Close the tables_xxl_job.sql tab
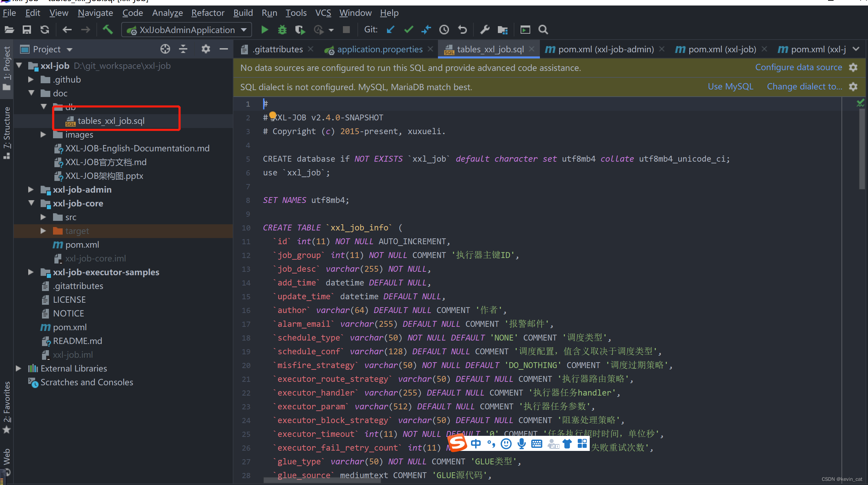Viewport: 868px width, 485px height. (532, 49)
